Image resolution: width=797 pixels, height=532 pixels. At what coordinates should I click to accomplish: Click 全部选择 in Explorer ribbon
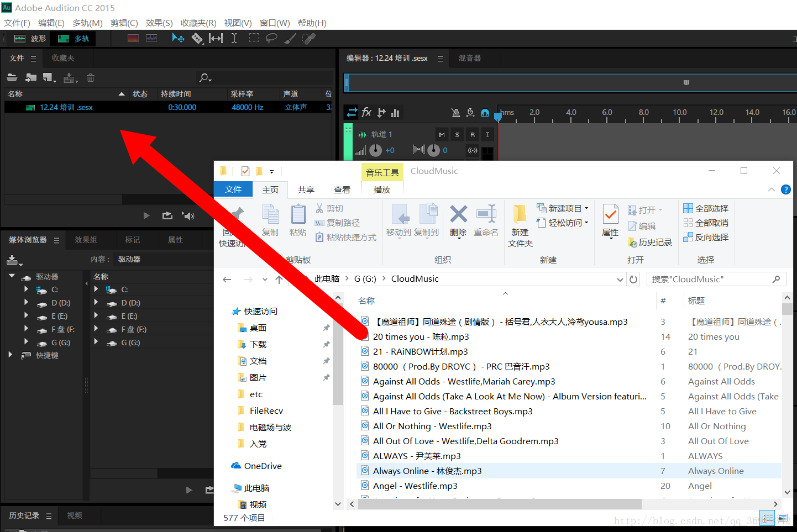tap(706, 208)
